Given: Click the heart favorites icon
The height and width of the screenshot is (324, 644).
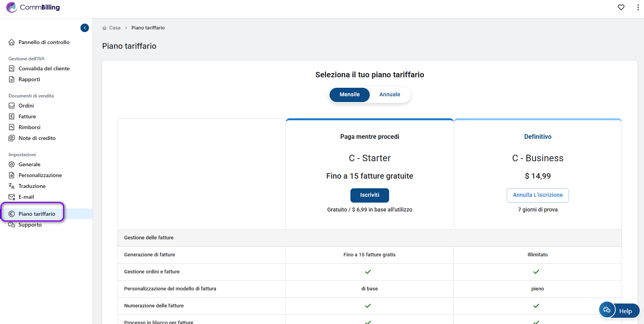Looking at the screenshot, I should coord(621,7).
